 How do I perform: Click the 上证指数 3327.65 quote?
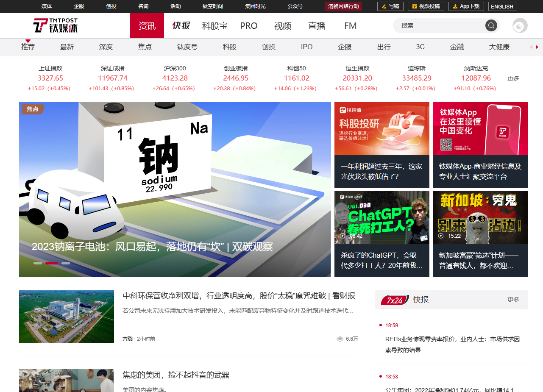50,78
